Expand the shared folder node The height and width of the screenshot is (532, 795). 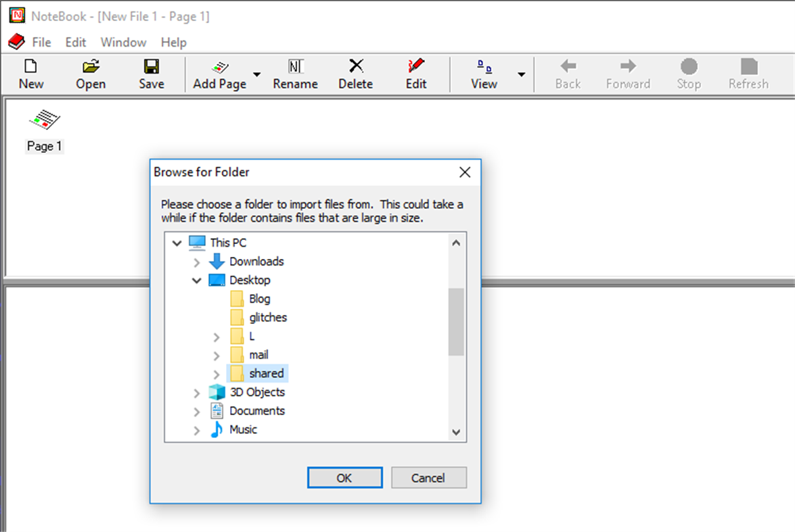[x=217, y=374]
